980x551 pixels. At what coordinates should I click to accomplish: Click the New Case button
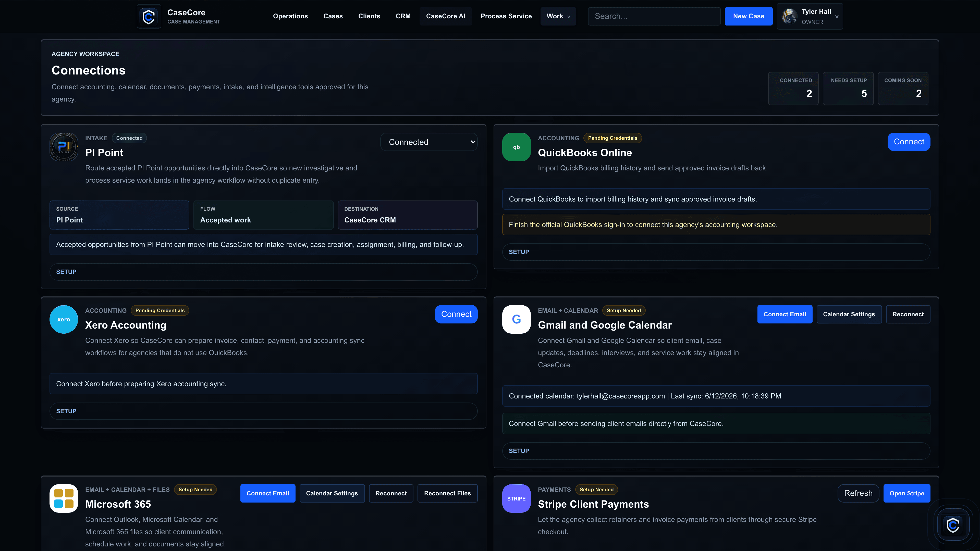click(x=748, y=16)
